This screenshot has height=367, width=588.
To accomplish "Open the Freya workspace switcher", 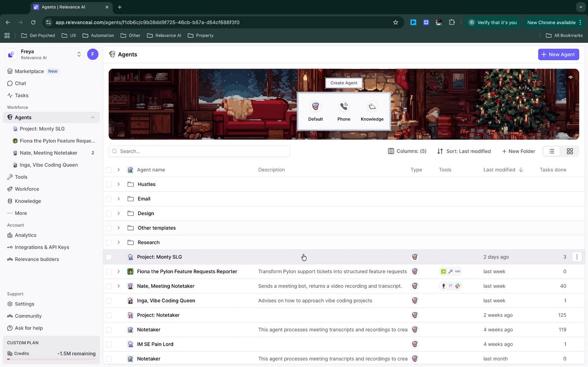I will click(x=79, y=54).
